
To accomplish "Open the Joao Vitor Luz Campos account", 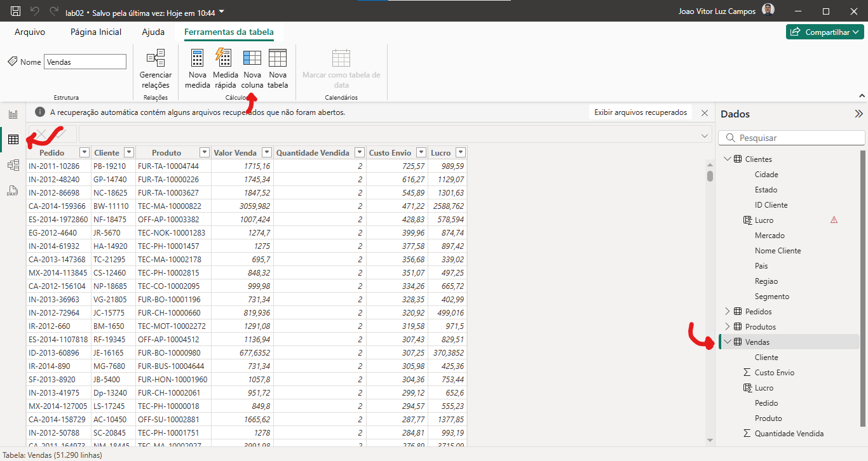I will pos(726,11).
